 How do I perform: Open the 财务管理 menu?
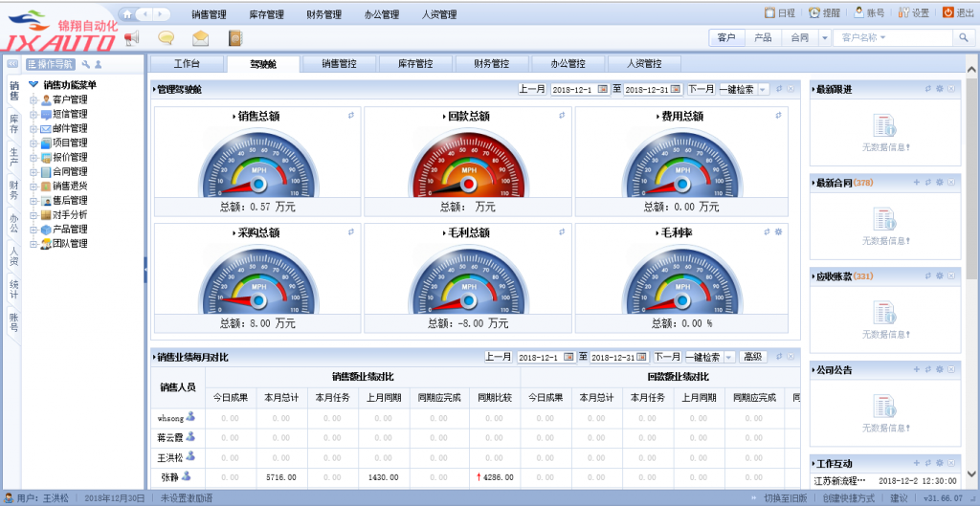(323, 14)
